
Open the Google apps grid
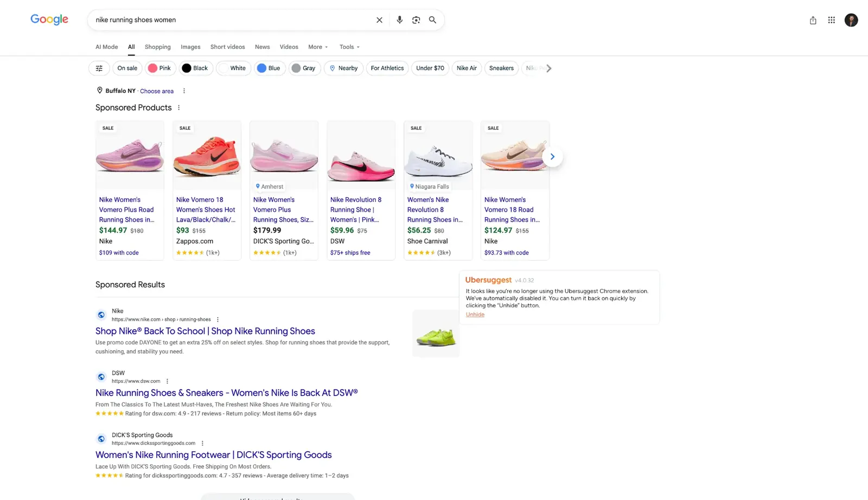pyautogui.click(x=831, y=20)
